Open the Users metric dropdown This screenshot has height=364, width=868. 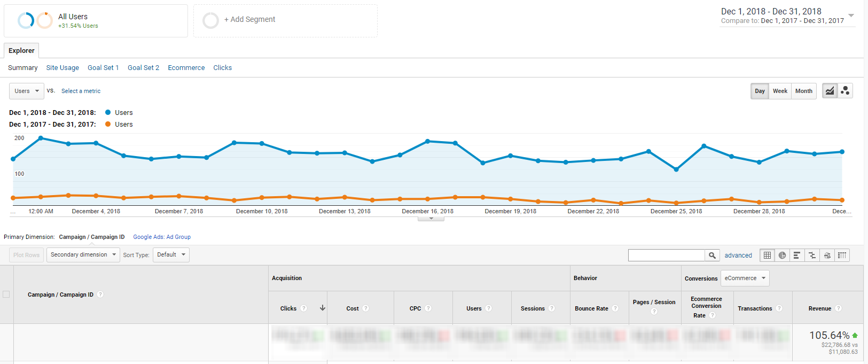point(27,91)
